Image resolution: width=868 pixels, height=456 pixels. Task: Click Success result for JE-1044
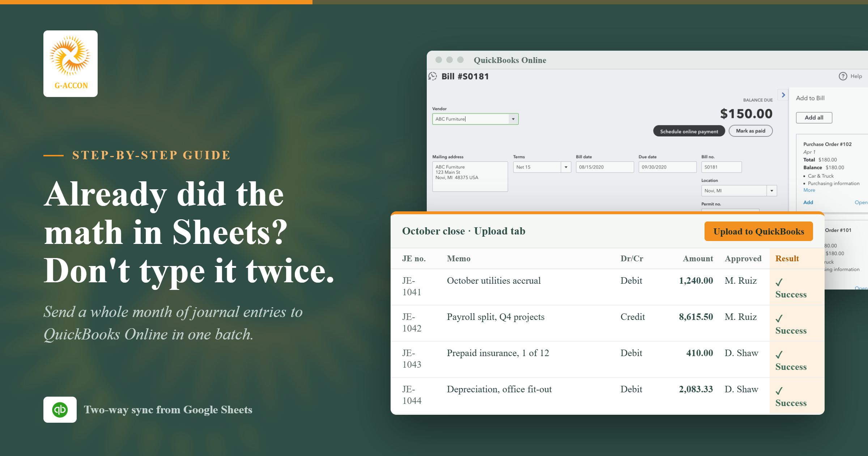click(791, 397)
